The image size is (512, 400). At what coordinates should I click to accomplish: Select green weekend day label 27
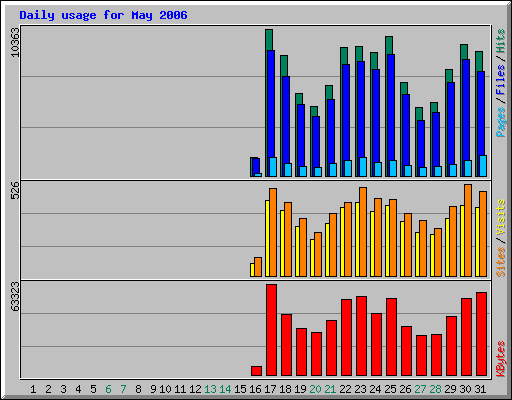point(420,389)
